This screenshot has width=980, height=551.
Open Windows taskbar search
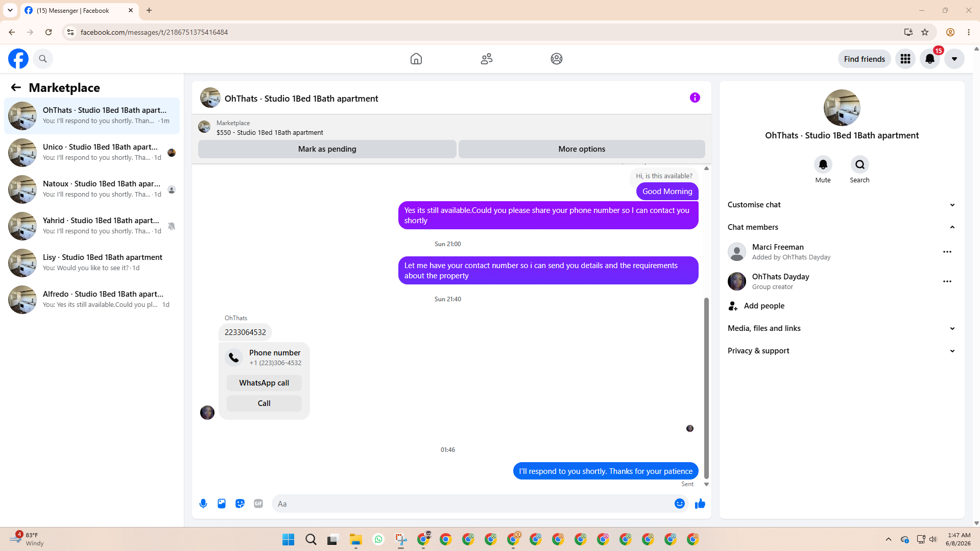click(311, 539)
